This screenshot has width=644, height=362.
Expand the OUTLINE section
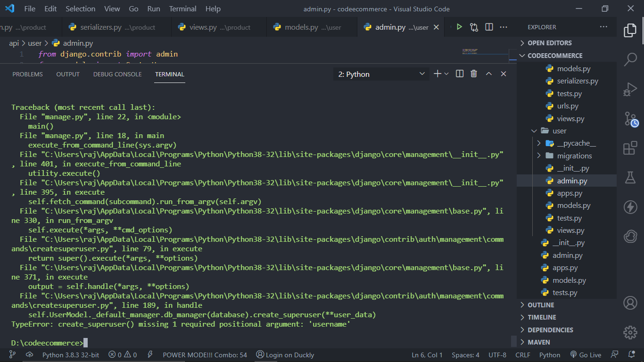tap(541, 305)
